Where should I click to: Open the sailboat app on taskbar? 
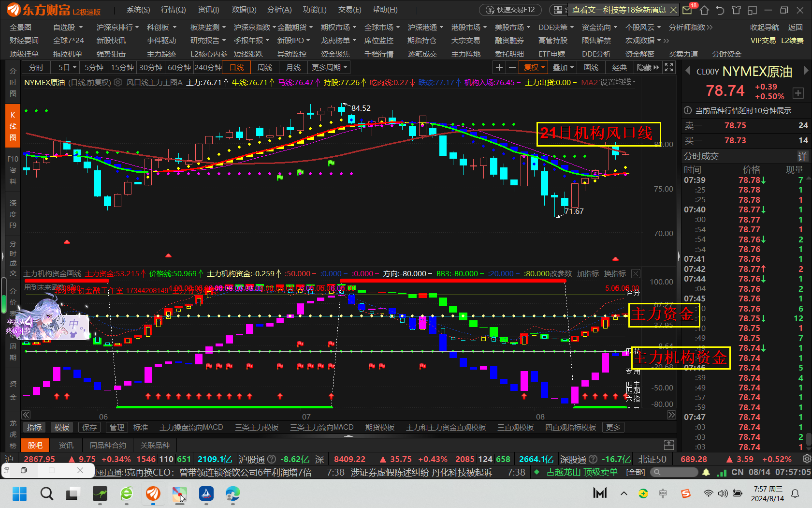point(206,493)
